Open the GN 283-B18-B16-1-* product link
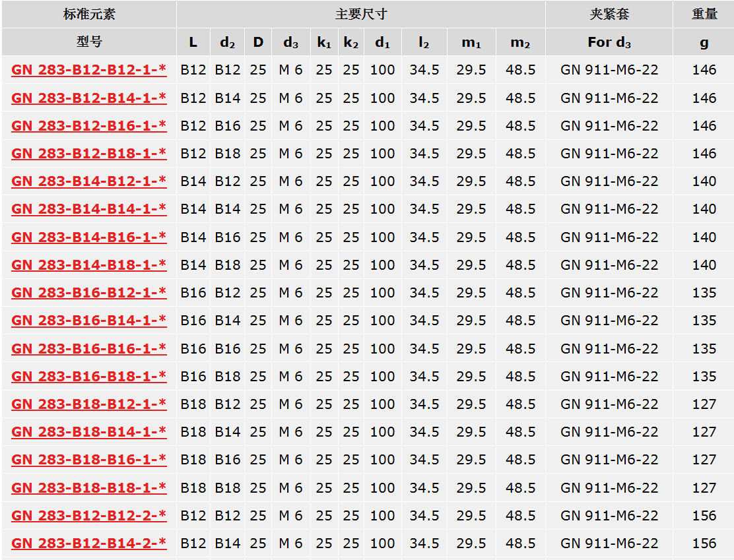This screenshot has height=560, width=734. click(88, 459)
